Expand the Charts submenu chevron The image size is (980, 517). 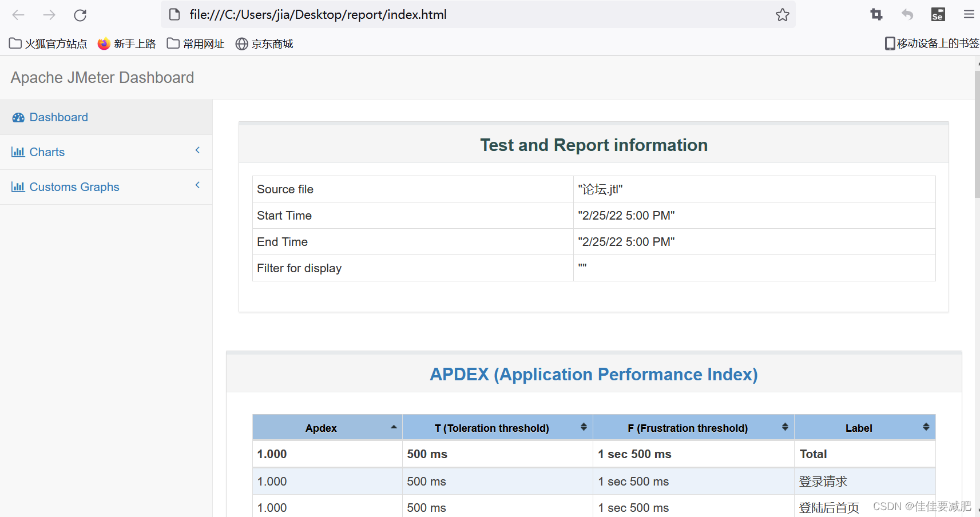(197, 150)
